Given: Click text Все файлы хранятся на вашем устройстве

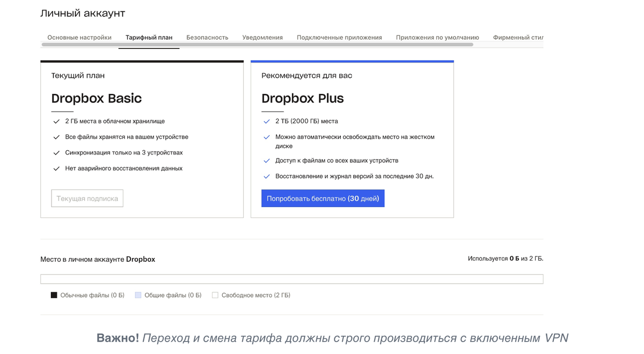Looking at the screenshot, I should tap(127, 137).
